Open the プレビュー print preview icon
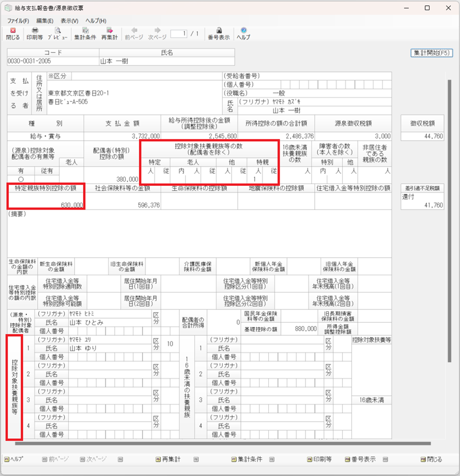Screen dimensions: 460x476 [x=57, y=34]
